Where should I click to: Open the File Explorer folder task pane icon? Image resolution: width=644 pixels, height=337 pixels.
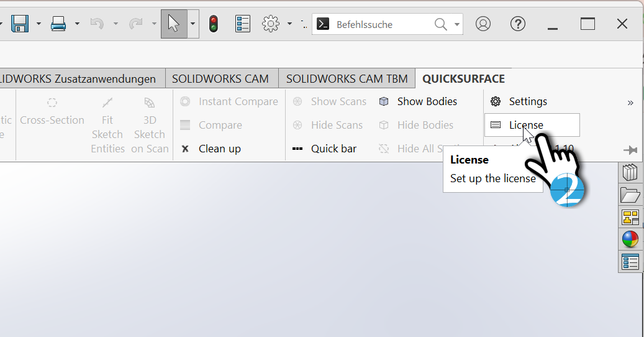pos(630,195)
